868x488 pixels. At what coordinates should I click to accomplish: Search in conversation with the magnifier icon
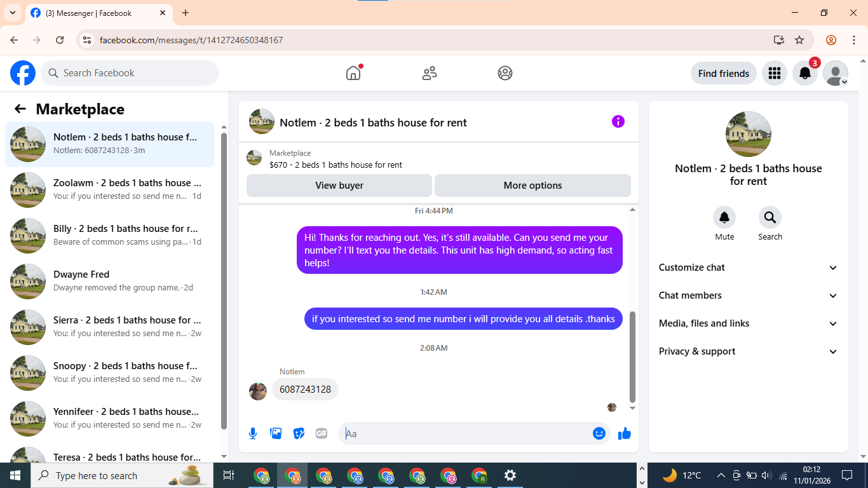[x=770, y=218]
